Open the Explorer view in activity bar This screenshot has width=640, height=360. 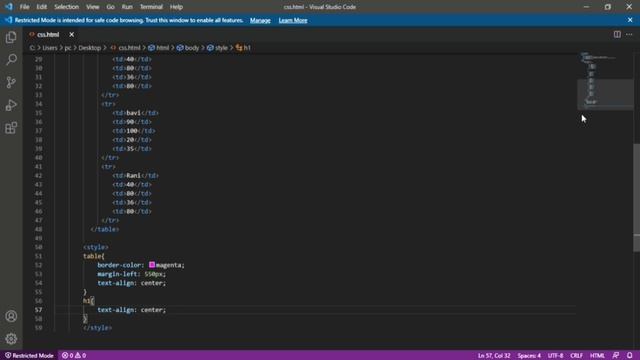11,37
